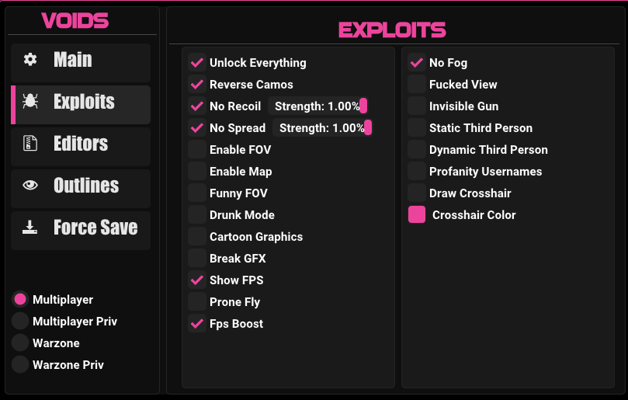Click the document icon beside Editors
Image resolution: width=628 pixels, height=400 pixels.
(x=30, y=144)
